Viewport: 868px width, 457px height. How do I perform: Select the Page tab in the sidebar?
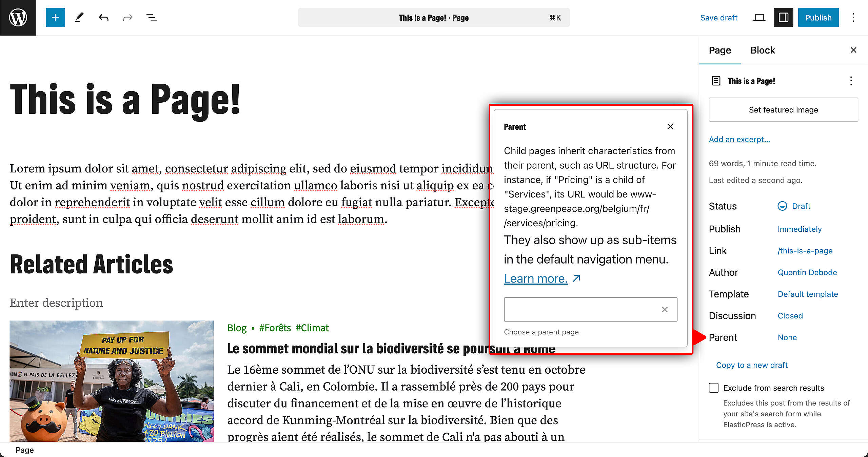point(720,50)
